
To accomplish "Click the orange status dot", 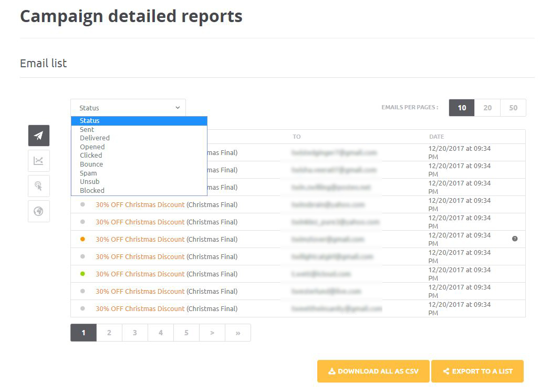I will coord(82,239).
